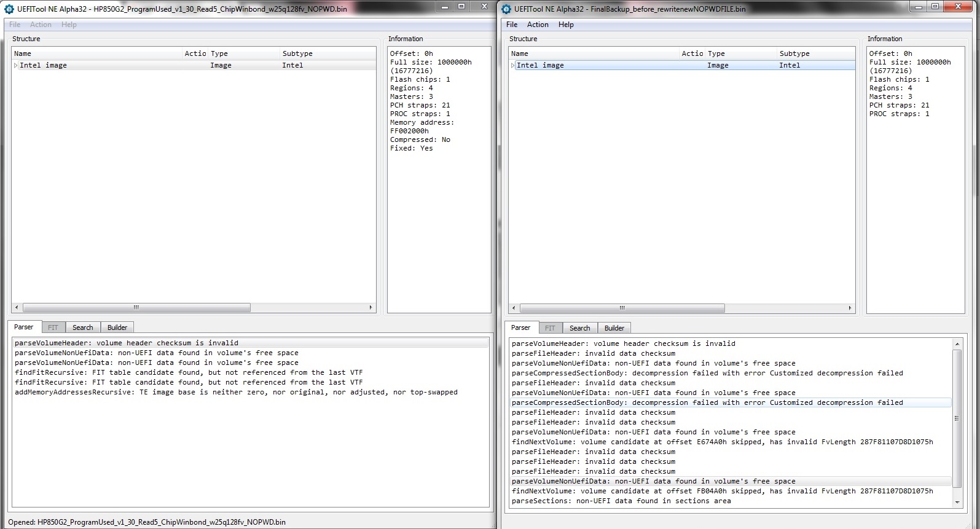Switch to the Search tab in the left window
This screenshot has height=529, width=980.
pyautogui.click(x=82, y=327)
